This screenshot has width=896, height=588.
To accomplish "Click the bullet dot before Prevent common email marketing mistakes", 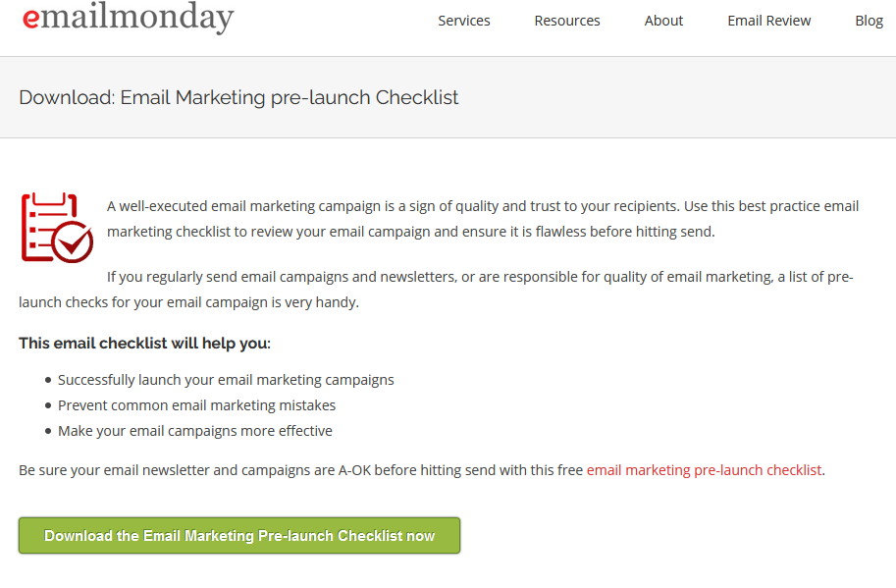I will [x=48, y=405].
